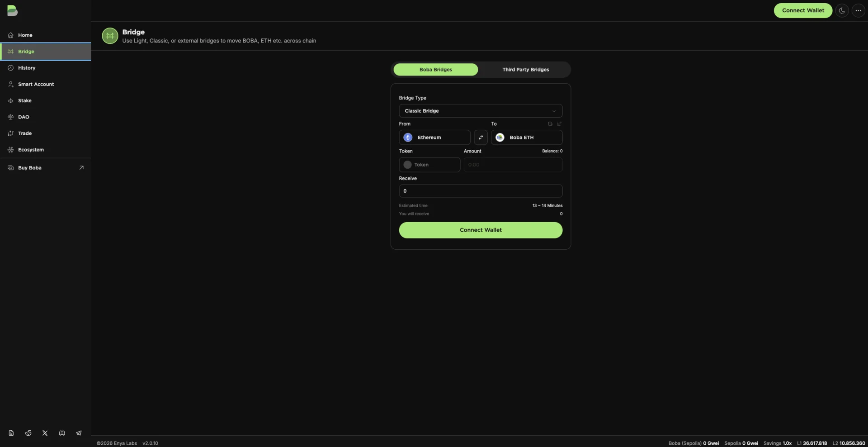The image size is (868, 447).
Task: Open the Reddit icon link
Action: 28,433
